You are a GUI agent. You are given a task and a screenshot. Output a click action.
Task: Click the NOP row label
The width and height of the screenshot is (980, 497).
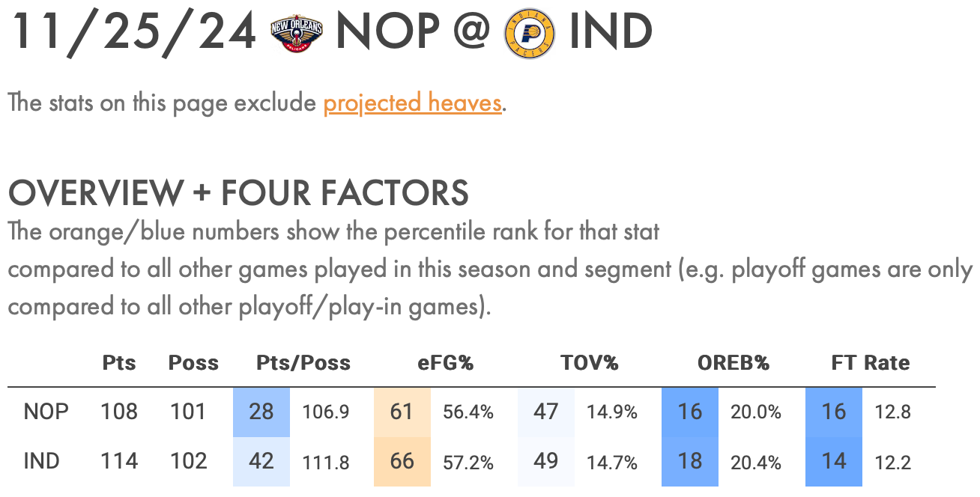click(x=46, y=412)
